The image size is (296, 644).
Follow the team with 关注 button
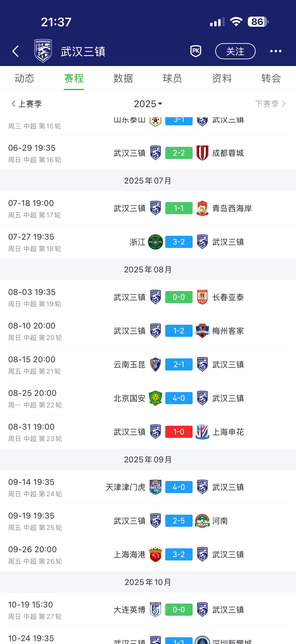[x=235, y=51]
